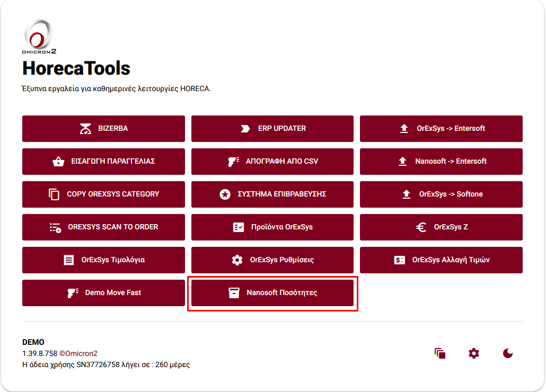
Task: Open OrExSys Τιμολόγια invoices
Action: (103, 260)
